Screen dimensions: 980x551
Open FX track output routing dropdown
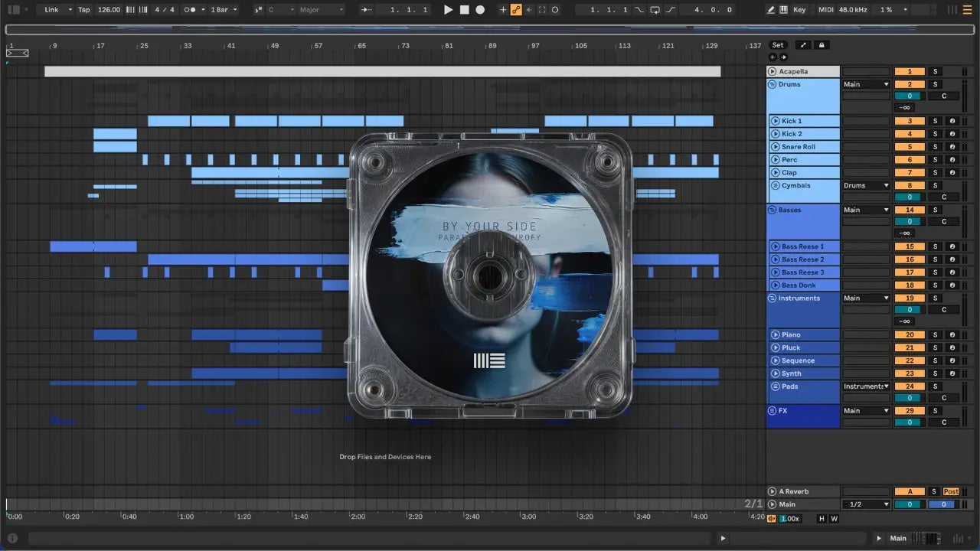coord(866,411)
